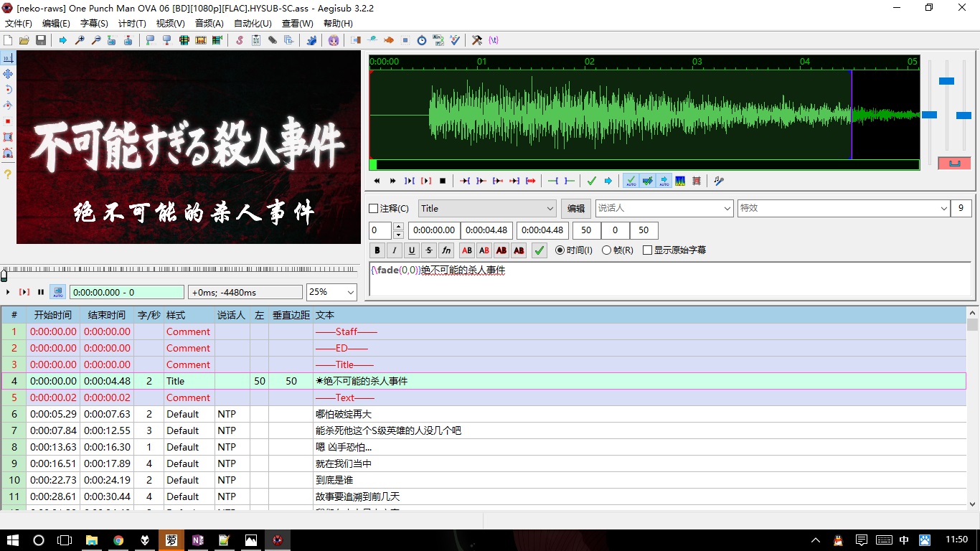This screenshot has width=980, height=551.
Task: Toggle tag hiding mode {\t} icon
Action: click(494, 40)
